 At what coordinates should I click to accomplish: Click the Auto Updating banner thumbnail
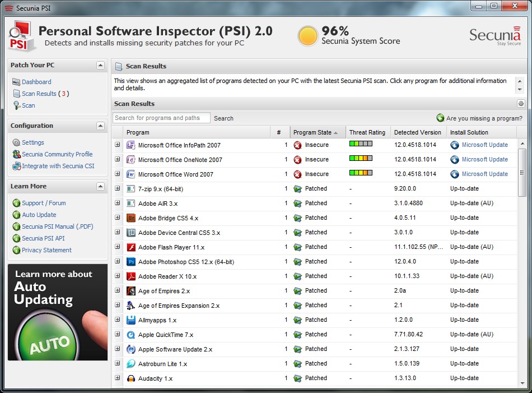pos(58,312)
